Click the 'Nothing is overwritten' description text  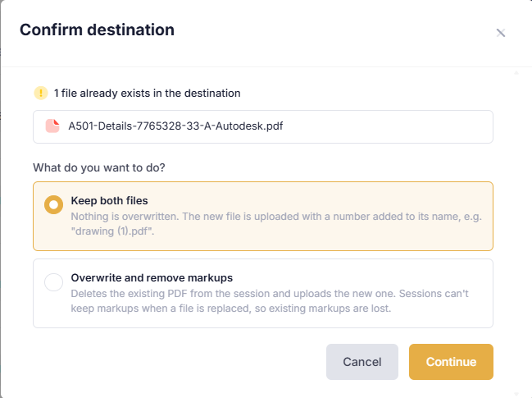(276, 224)
